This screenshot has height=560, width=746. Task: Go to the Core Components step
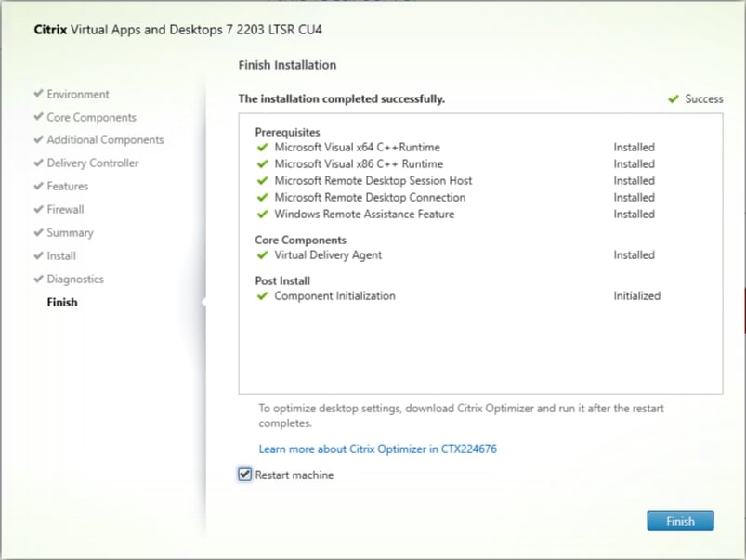91,117
